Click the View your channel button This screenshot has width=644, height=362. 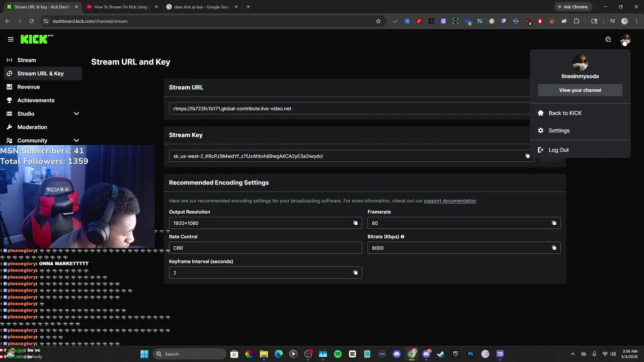click(x=580, y=90)
